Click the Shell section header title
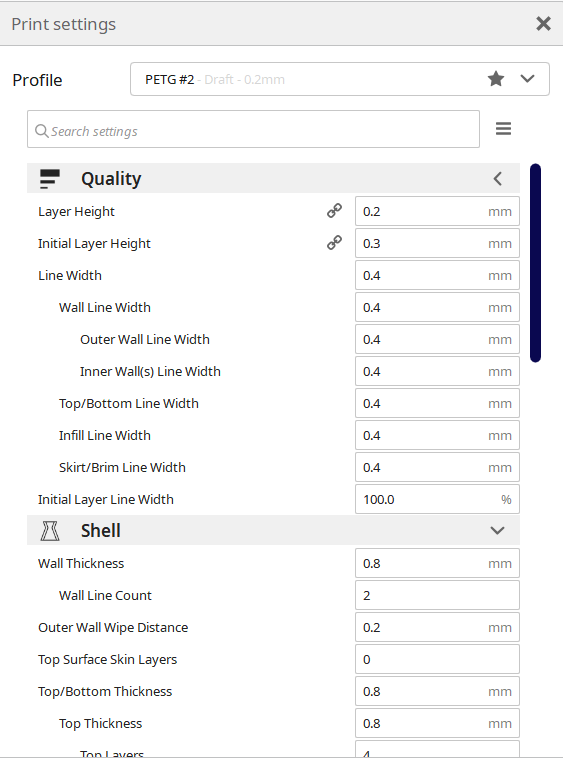 pyautogui.click(x=100, y=530)
